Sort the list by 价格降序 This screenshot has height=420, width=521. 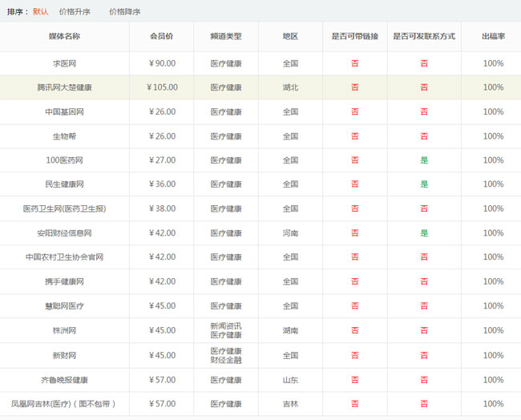(124, 12)
